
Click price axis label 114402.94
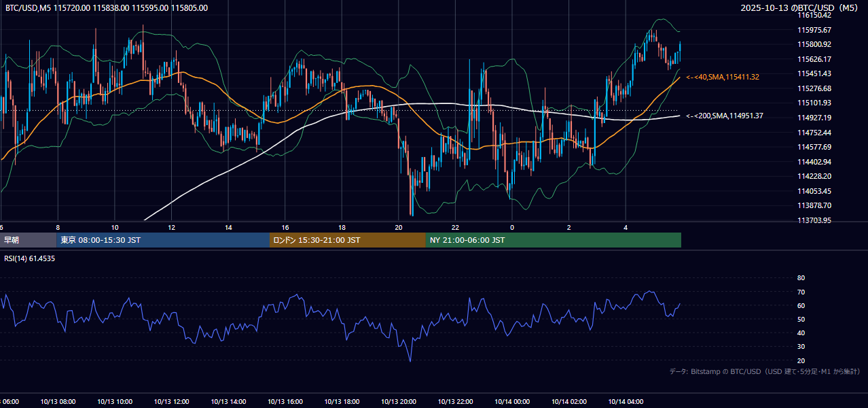(816, 162)
